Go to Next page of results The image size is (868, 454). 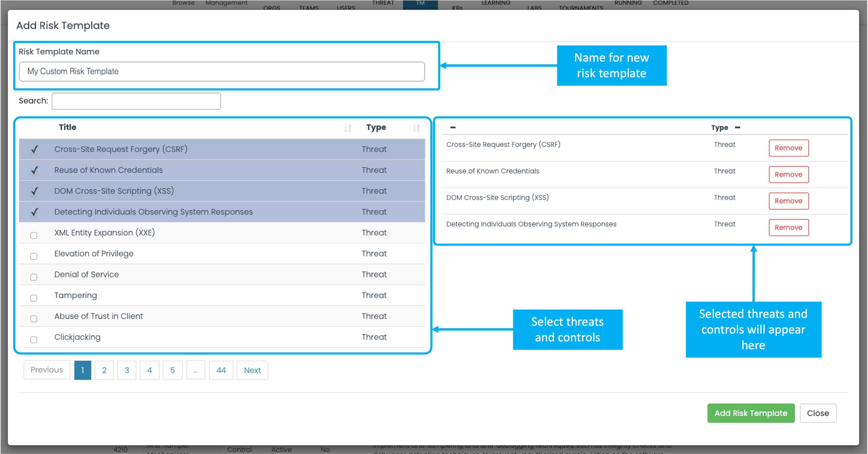pyautogui.click(x=252, y=370)
